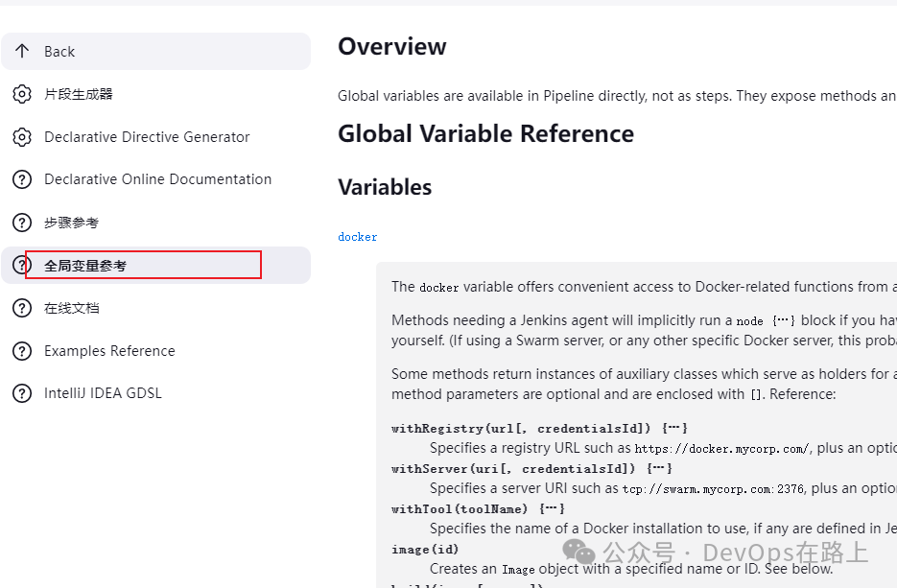Open Declarative Directive Generator page
Screen dimensions: 897x588
click(x=155, y=137)
